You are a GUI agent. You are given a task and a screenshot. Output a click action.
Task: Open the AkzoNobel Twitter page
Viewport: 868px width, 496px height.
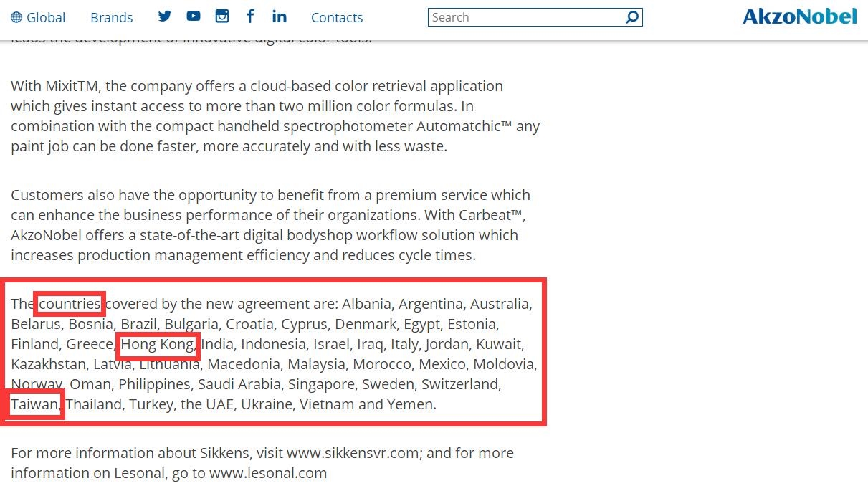pos(165,16)
